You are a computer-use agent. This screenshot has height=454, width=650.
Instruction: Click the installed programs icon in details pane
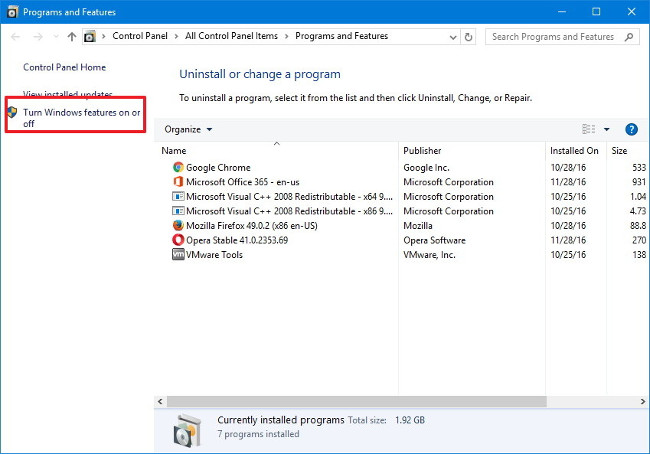tap(187, 430)
